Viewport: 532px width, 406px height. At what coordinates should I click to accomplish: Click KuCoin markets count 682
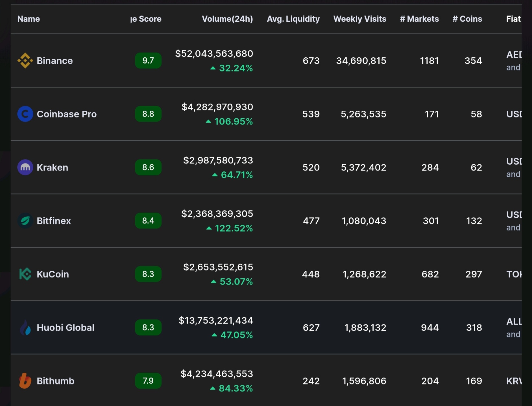pyautogui.click(x=430, y=274)
